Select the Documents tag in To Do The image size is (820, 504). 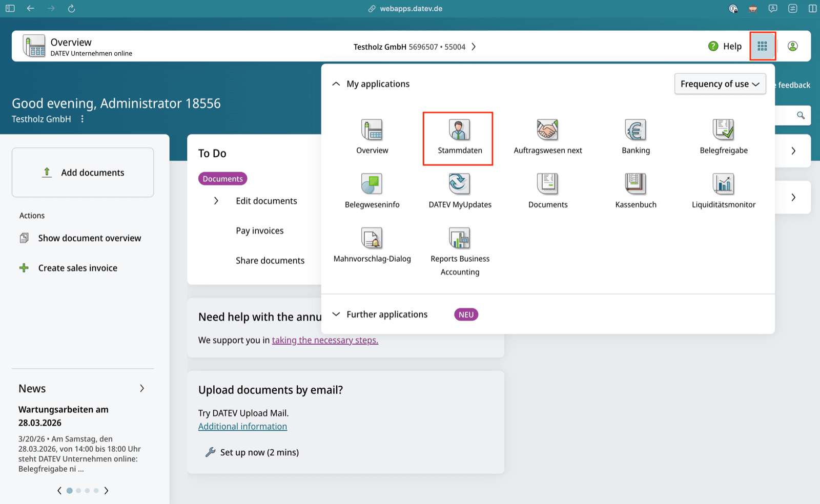click(222, 179)
